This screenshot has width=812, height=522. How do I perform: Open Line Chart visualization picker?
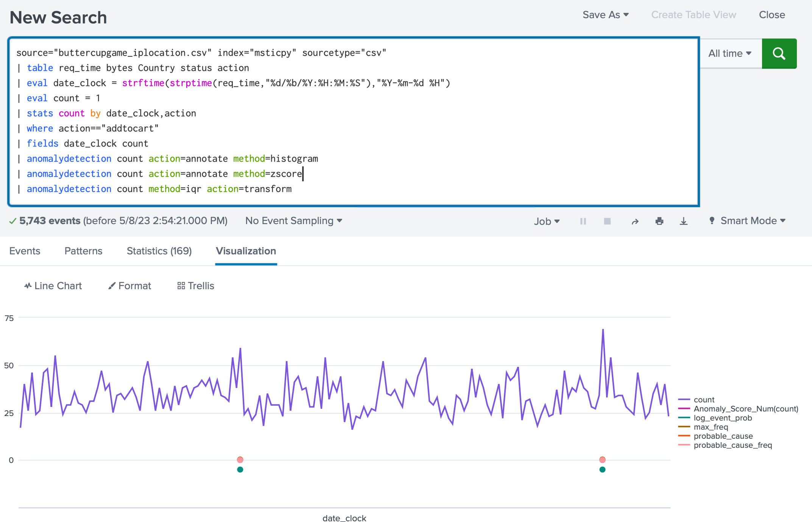53,286
